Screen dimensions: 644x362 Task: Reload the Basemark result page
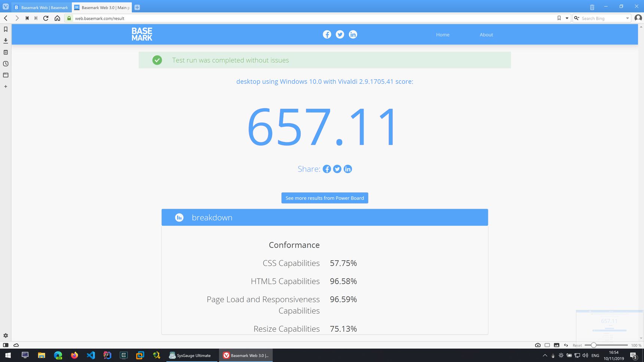coord(46,18)
